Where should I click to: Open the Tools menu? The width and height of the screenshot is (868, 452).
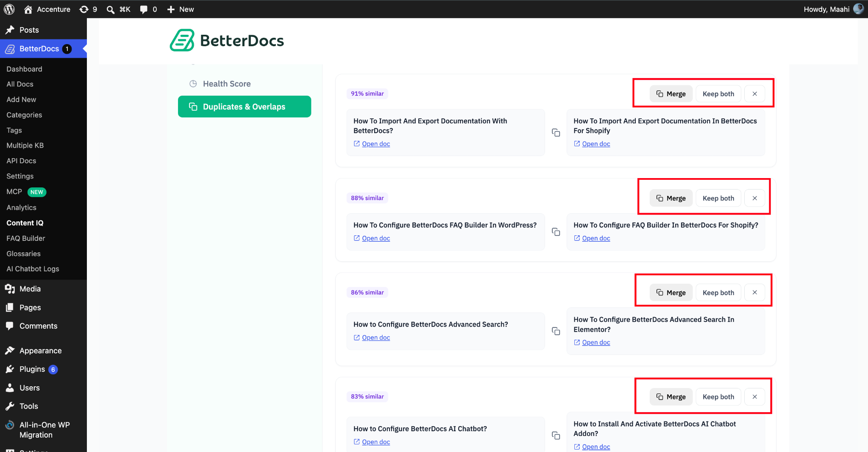43,406
